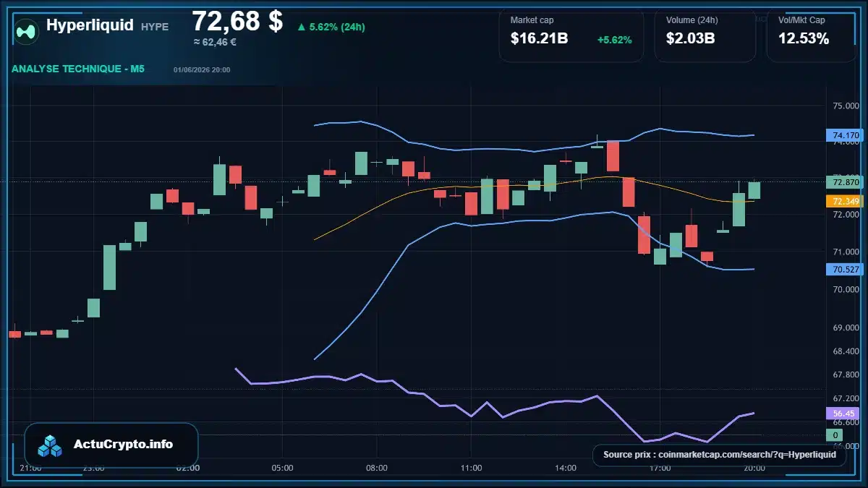Click the Hyperliquid logo icon

27,31
